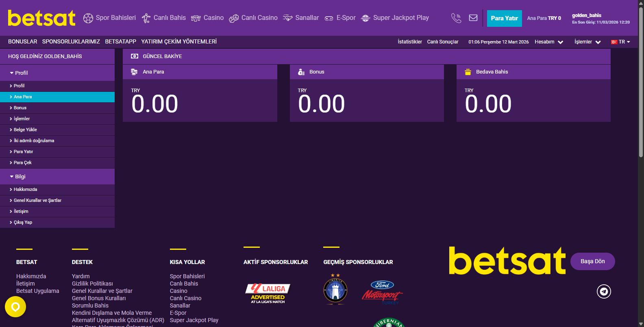644x327 pixels.
Task: Open footer Genel Bonus Kuralları link
Action: pyautogui.click(x=99, y=298)
